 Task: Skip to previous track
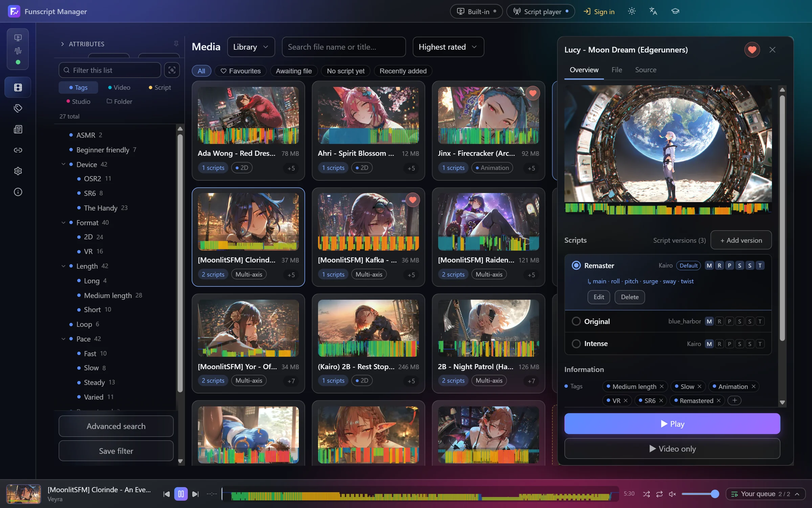(166, 494)
